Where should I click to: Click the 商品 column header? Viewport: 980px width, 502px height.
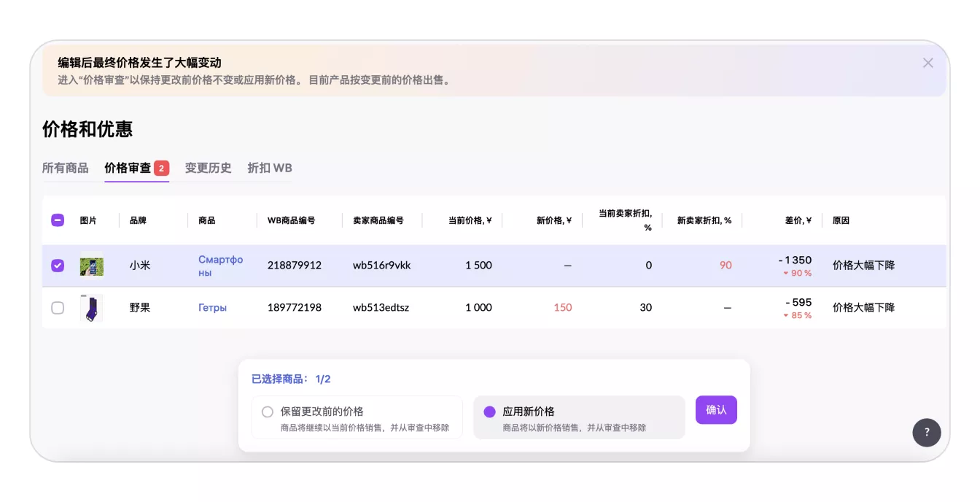pos(206,220)
